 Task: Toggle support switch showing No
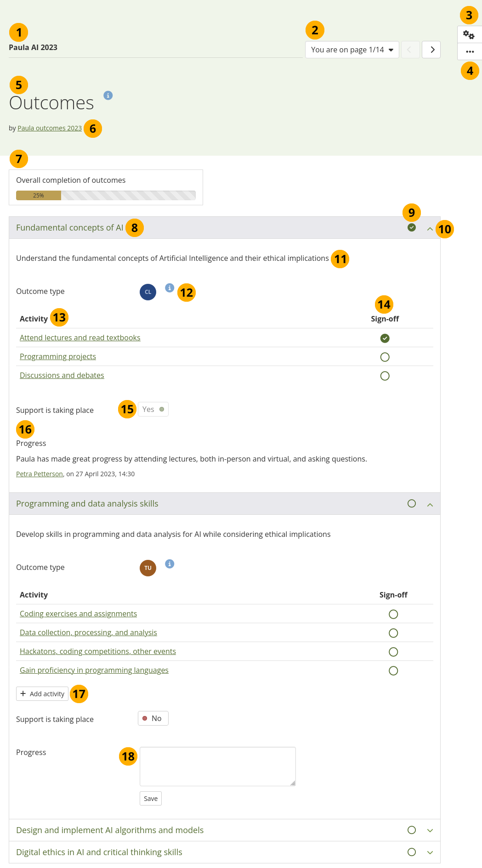pos(153,718)
